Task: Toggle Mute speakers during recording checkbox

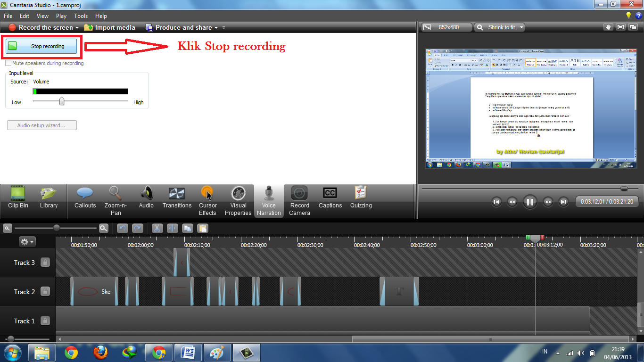Action: (8, 63)
